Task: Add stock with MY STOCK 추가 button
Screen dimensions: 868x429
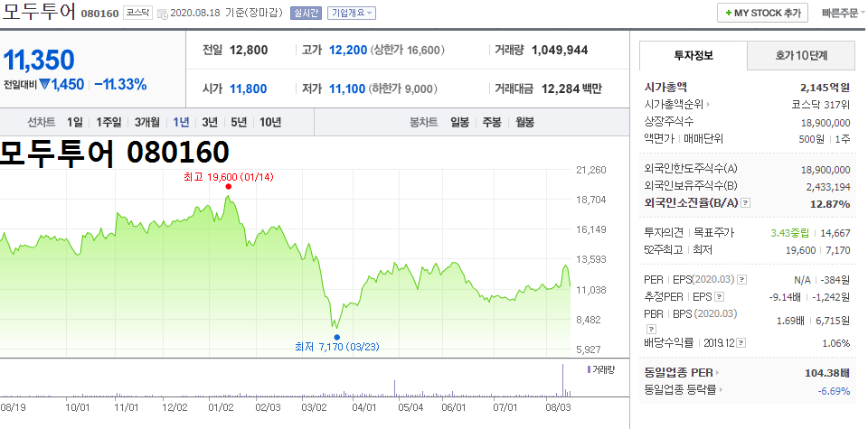Action: [x=762, y=13]
